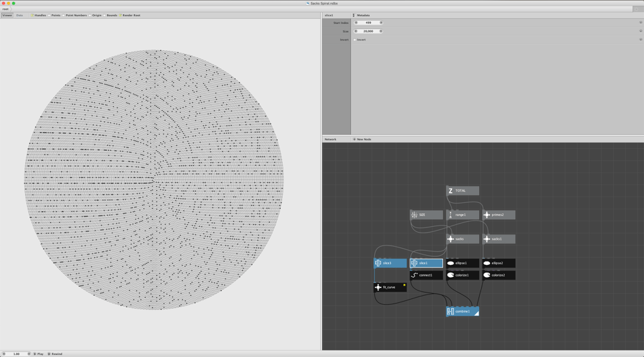Enable the Origin checkbox

pos(90,15)
